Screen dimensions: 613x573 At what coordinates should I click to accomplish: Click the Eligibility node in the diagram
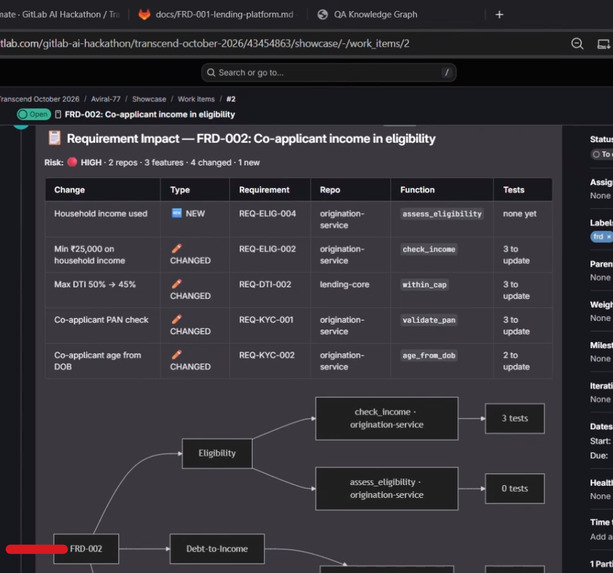pyautogui.click(x=217, y=453)
